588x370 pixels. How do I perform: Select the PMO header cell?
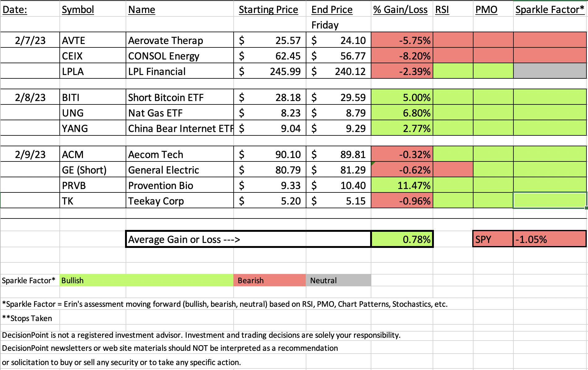pyautogui.click(x=493, y=9)
